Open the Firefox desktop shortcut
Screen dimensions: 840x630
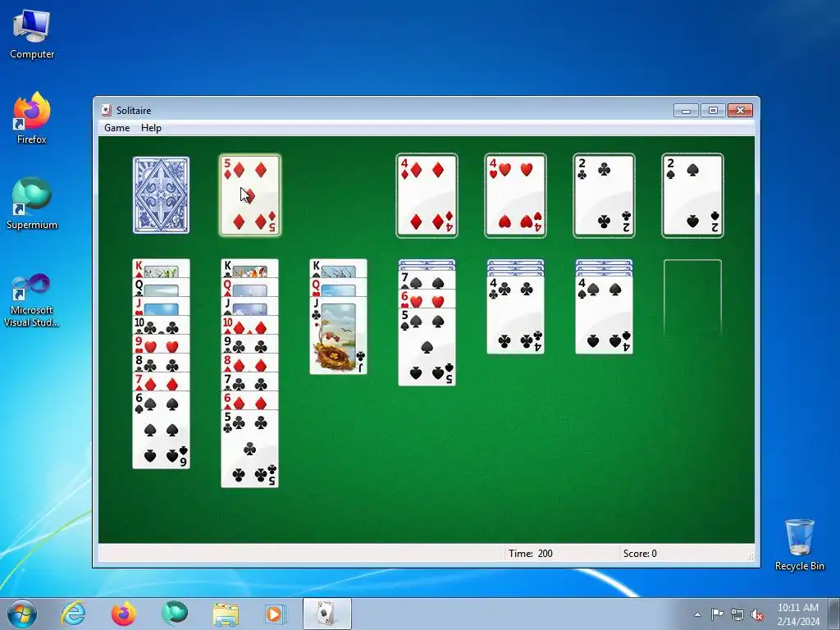coord(32,118)
